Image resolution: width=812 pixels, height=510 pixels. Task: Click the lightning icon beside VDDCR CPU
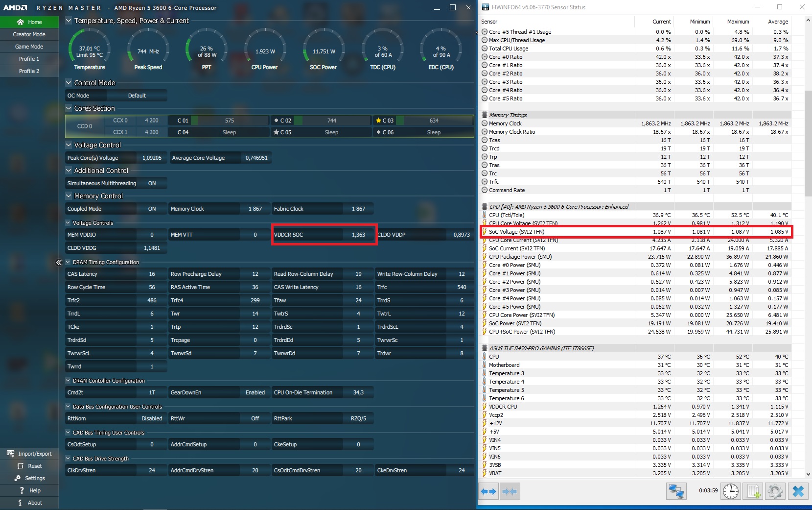[x=484, y=407]
